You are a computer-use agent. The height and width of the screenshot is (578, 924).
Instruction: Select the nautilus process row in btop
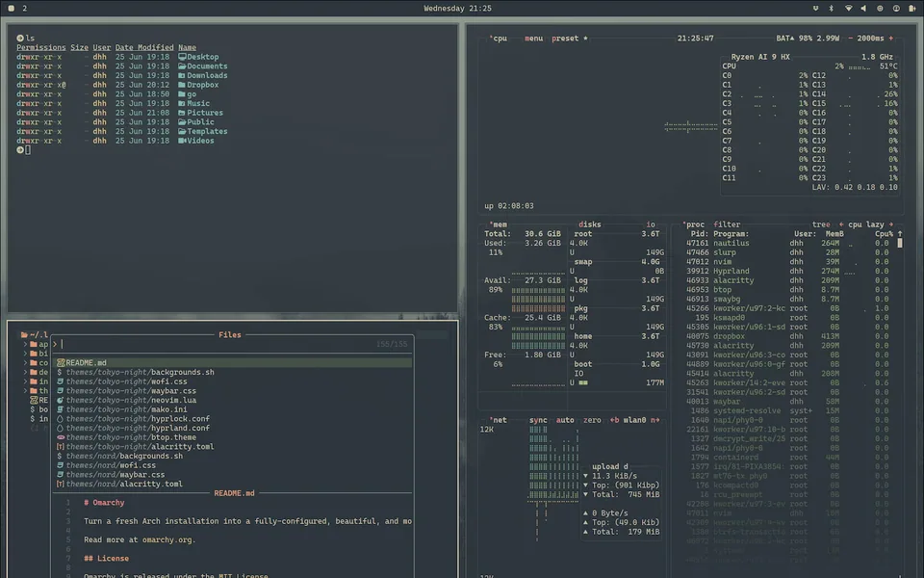[787, 243]
